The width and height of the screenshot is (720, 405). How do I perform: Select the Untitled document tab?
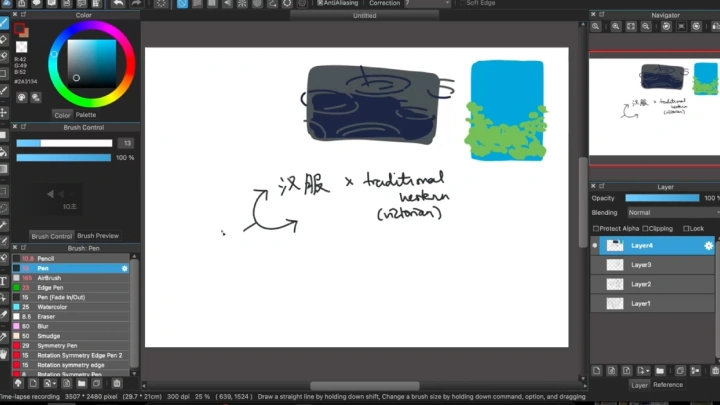(365, 16)
